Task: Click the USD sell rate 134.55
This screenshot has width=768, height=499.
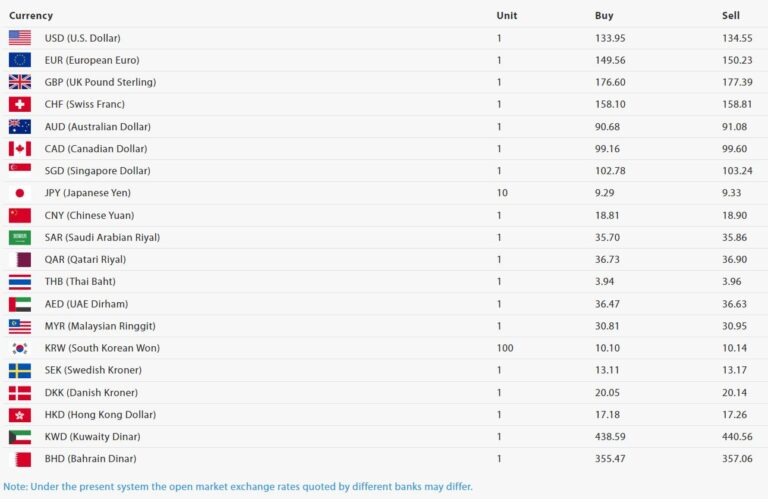Action: tap(737, 38)
